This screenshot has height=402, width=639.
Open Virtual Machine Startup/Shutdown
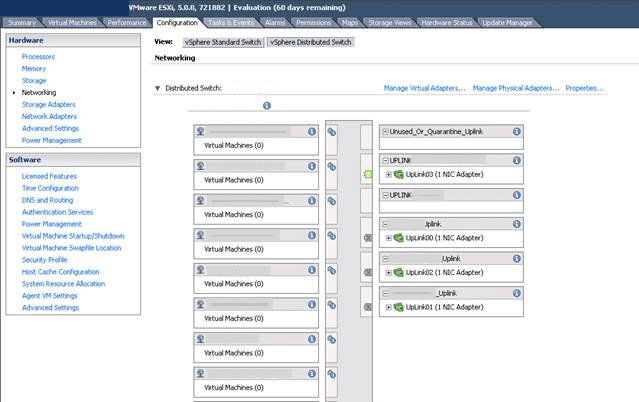73,236
